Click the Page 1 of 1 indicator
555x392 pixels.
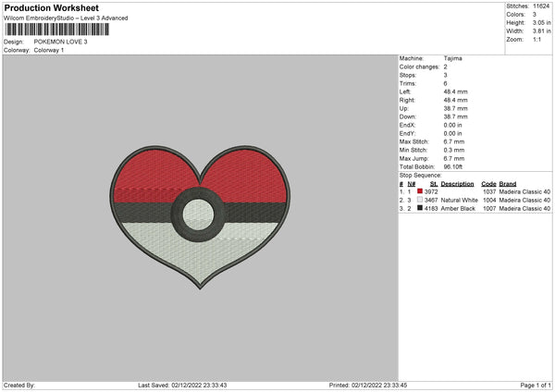click(x=536, y=386)
